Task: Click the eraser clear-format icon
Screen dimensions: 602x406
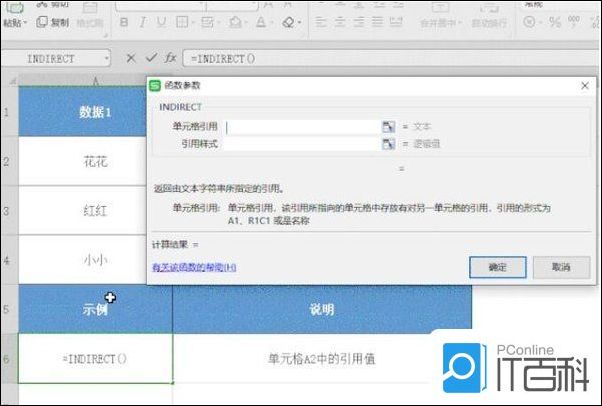Action: click(x=288, y=22)
